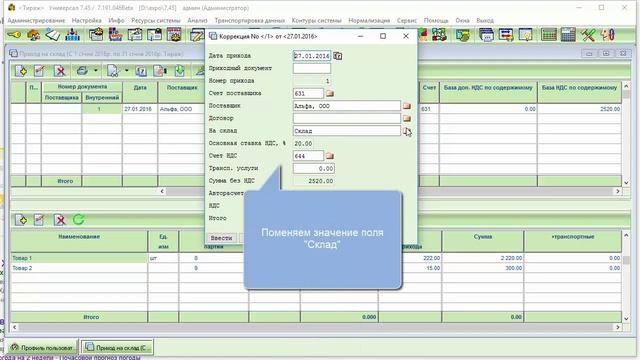Click the Счет НДС field with 644
This screenshot has width=640, height=360.
(308, 156)
